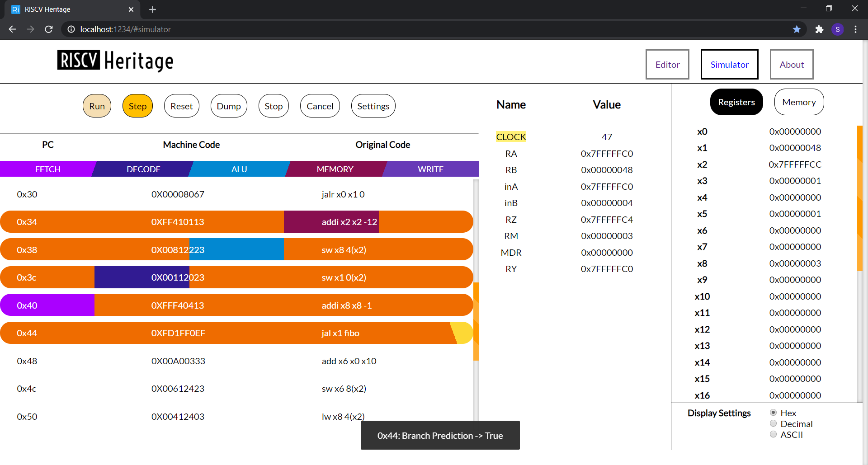
Task: Bookmark this page with the star icon
Action: [797, 29]
